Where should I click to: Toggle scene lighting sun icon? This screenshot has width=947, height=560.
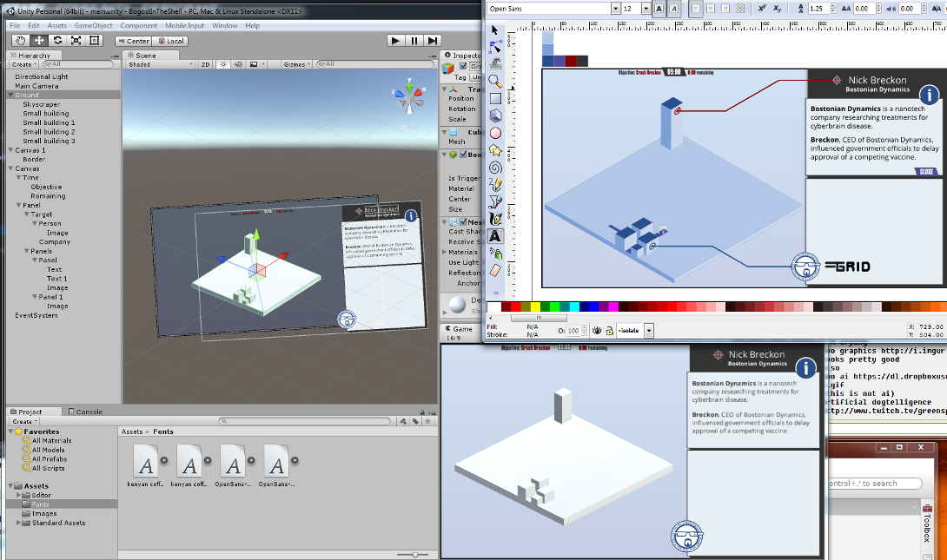tap(223, 64)
